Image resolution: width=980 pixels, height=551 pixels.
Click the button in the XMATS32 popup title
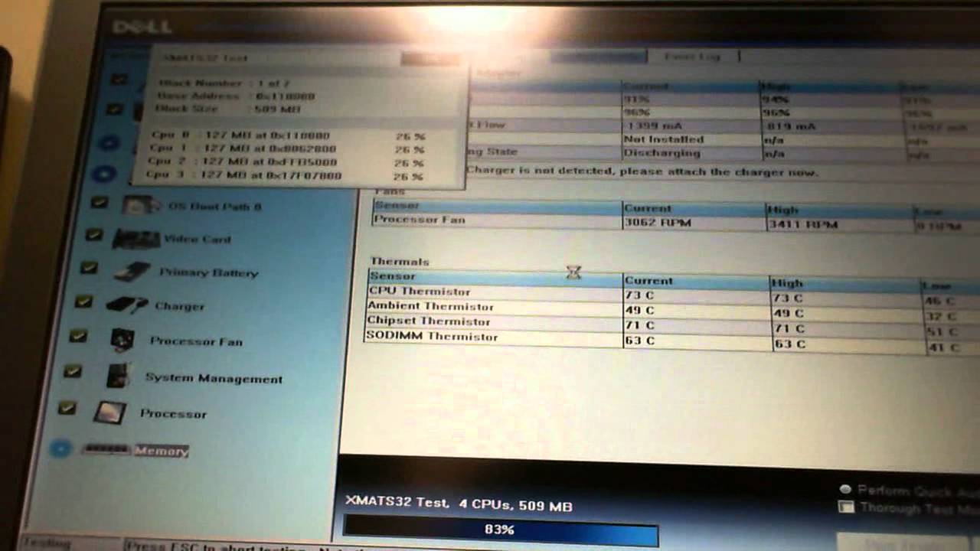430,59
